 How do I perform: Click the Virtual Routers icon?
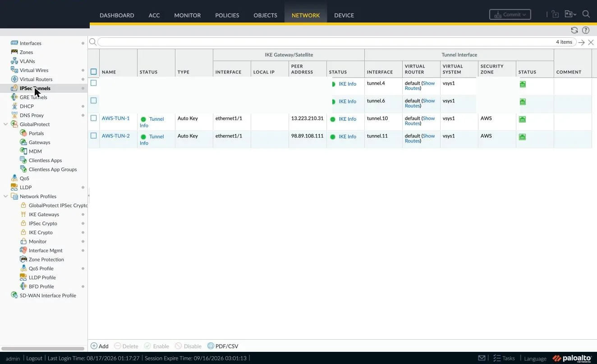click(x=14, y=79)
